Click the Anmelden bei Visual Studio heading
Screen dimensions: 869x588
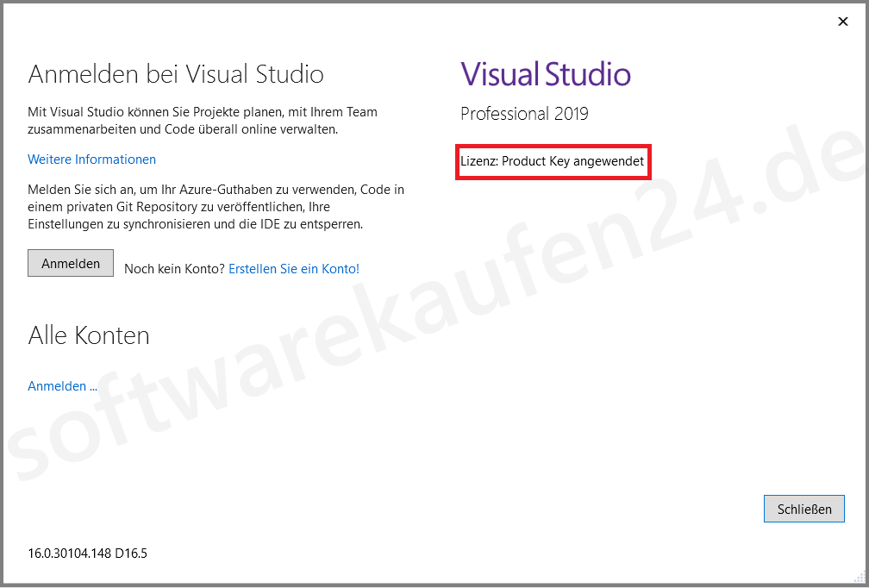pyautogui.click(x=176, y=74)
